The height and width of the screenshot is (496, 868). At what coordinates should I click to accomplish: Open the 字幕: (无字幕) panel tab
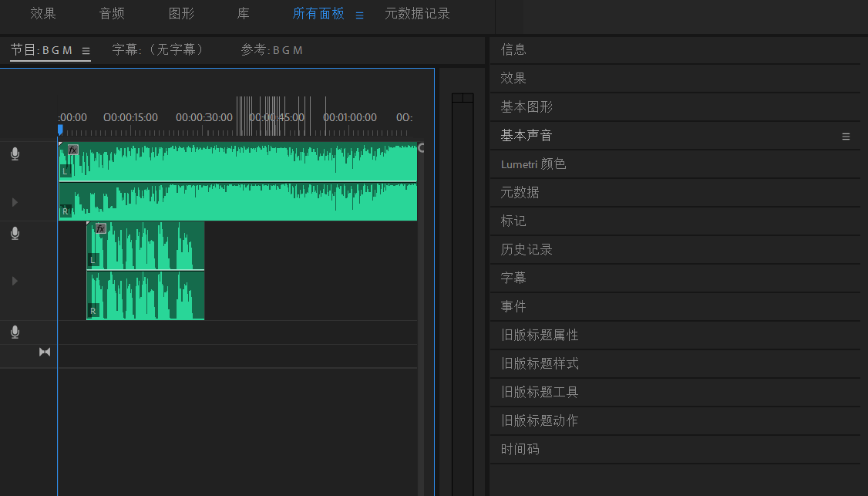[x=157, y=50]
